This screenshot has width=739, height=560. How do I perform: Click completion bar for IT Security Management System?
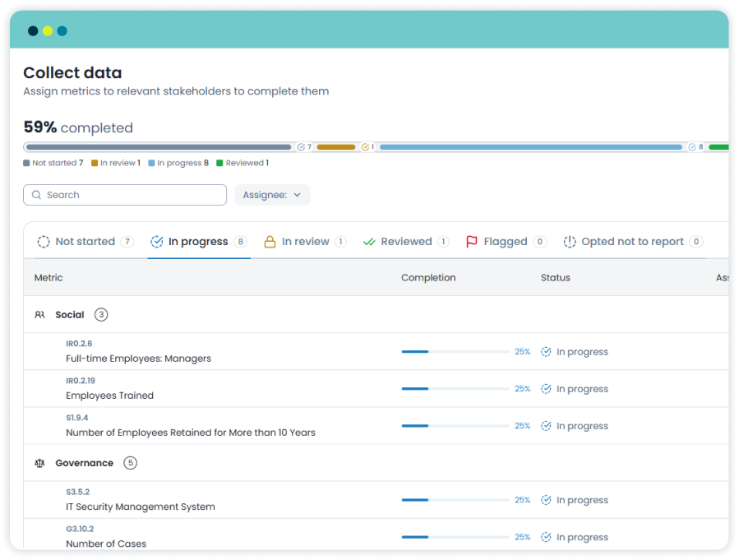455,500
